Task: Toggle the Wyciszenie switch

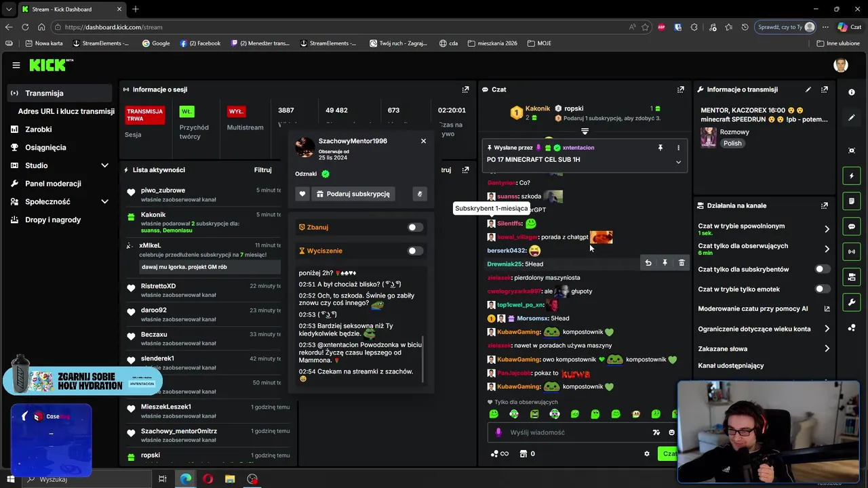Action: point(415,251)
